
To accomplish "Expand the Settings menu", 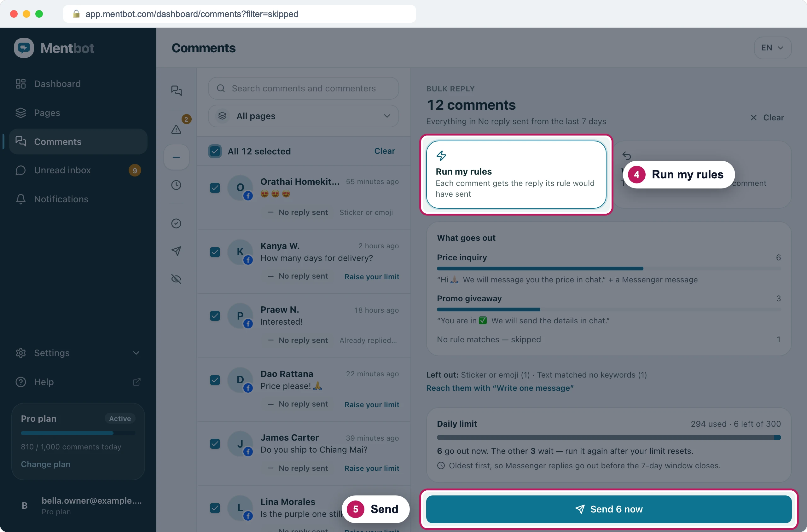I will pyautogui.click(x=78, y=353).
